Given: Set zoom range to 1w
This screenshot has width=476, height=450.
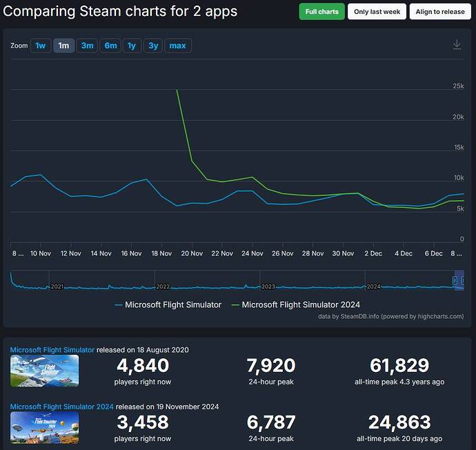Looking at the screenshot, I should coord(41,46).
